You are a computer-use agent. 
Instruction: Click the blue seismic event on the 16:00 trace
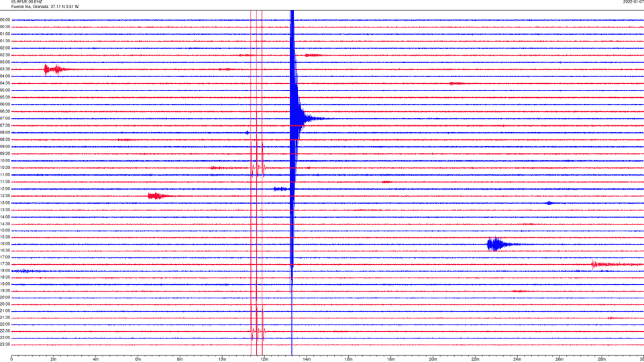pos(502,244)
